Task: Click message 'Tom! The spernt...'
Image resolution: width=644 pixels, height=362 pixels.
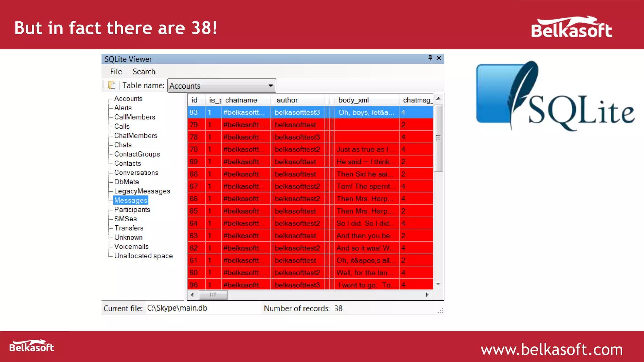Action: click(366, 186)
